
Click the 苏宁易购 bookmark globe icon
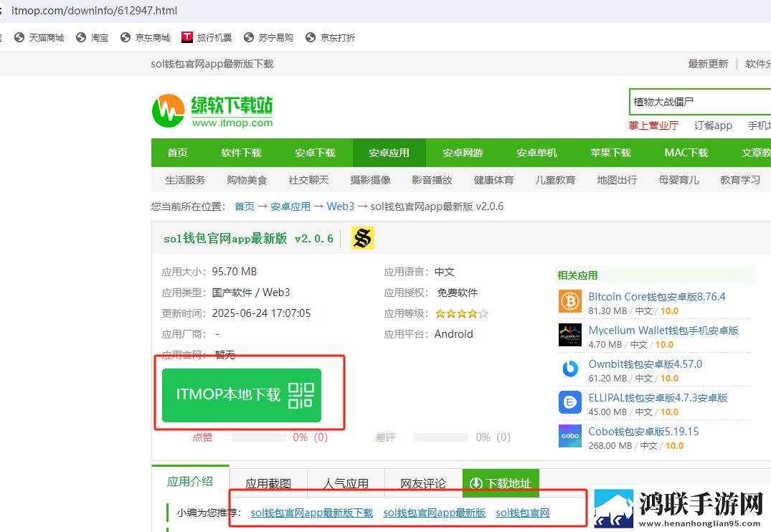point(249,37)
